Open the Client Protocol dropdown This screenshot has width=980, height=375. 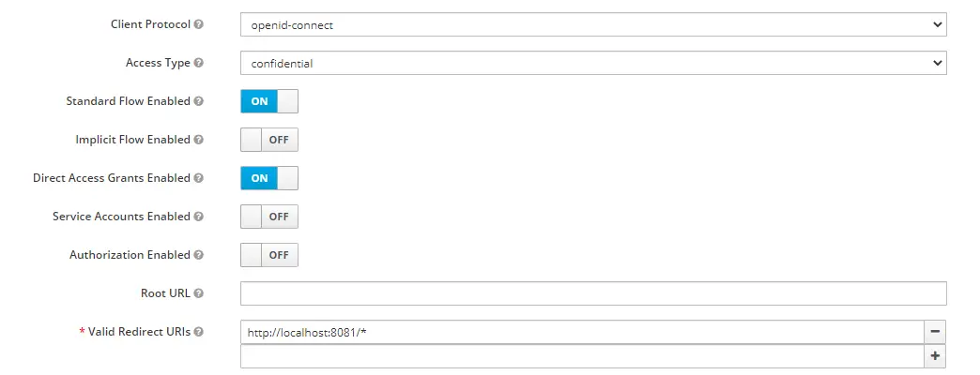593,24
